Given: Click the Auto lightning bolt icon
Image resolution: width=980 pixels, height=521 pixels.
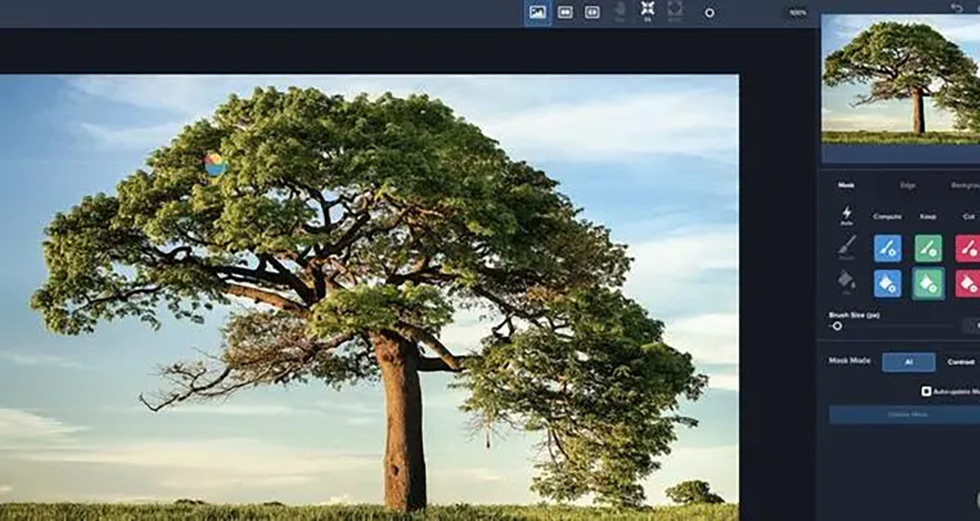Looking at the screenshot, I should [846, 214].
